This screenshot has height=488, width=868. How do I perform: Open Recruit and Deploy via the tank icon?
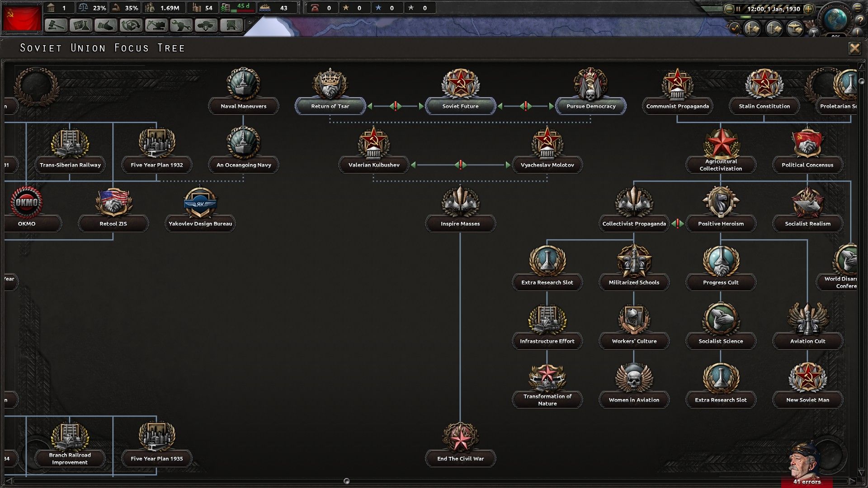[207, 26]
